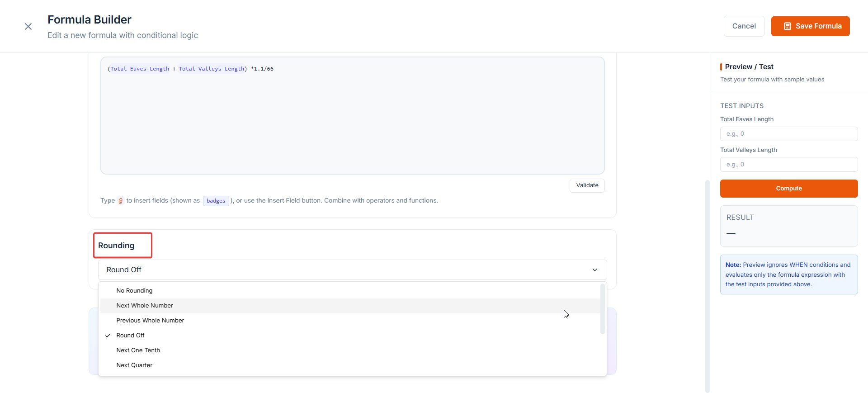This screenshot has width=868, height=393.
Task: Click the @ symbol hint badge
Action: tap(120, 201)
